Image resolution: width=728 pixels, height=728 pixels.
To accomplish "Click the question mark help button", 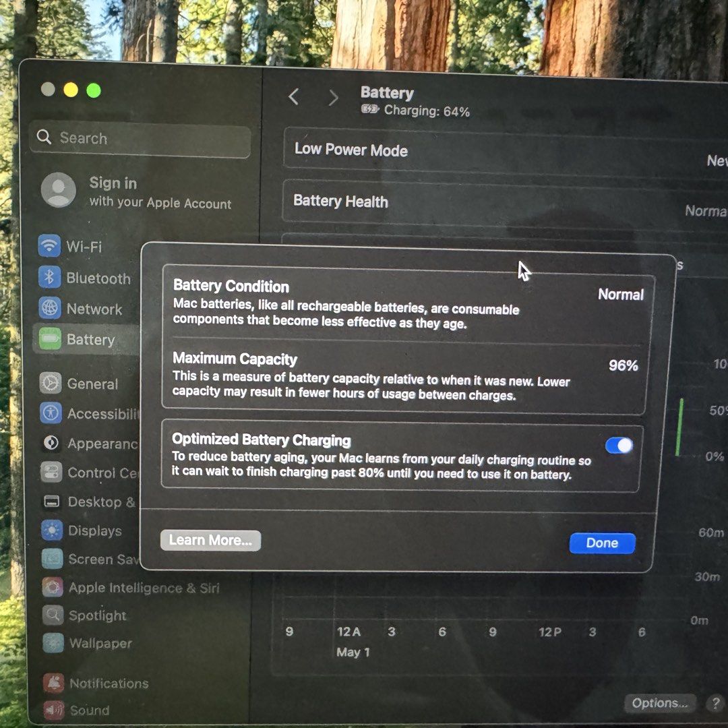I will pyautogui.click(x=715, y=703).
